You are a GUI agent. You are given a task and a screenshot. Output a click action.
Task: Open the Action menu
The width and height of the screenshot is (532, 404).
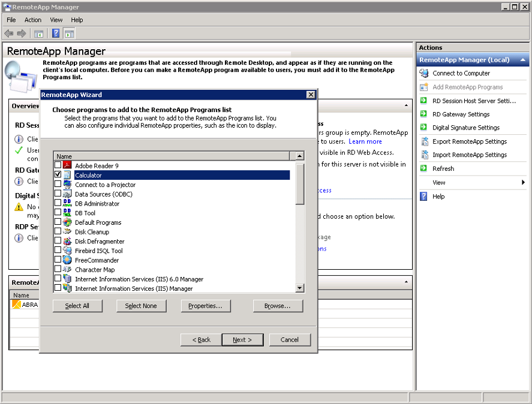[33, 20]
